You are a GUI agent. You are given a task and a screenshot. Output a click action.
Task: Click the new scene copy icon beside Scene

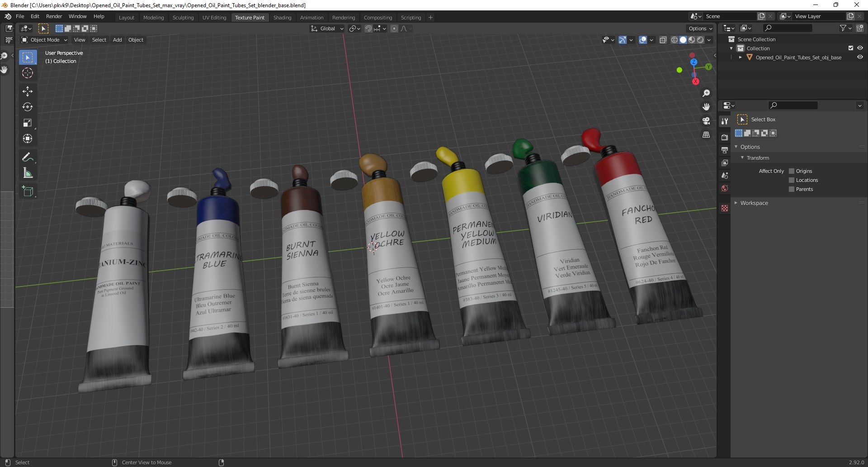pyautogui.click(x=761, y=16)
